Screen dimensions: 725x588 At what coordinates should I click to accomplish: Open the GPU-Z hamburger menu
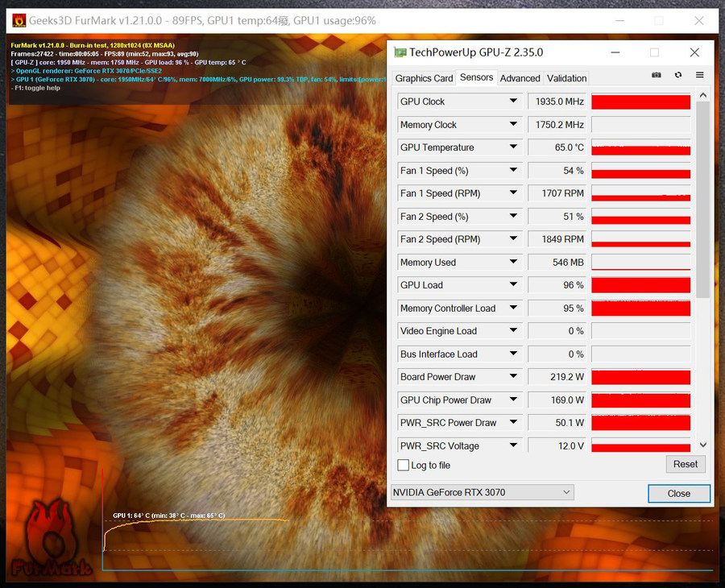699,75
